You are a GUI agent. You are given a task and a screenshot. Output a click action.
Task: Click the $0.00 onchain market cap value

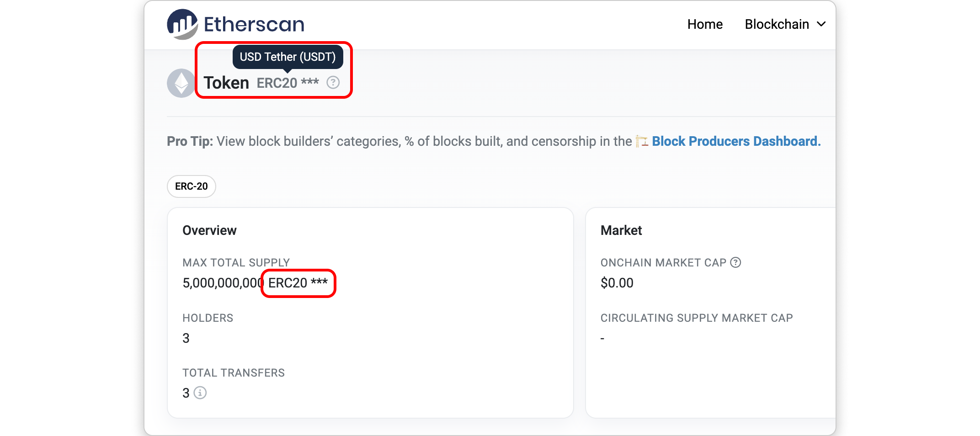(617, 283)
